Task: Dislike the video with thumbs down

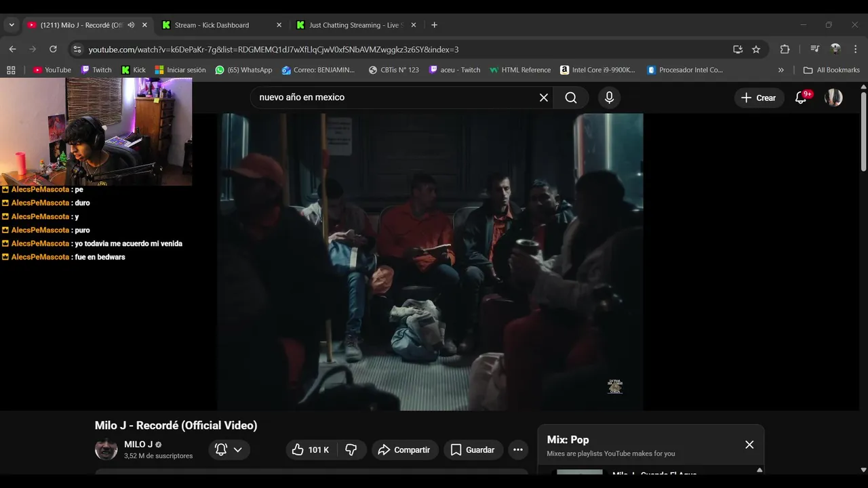Action: click(351, 449)
